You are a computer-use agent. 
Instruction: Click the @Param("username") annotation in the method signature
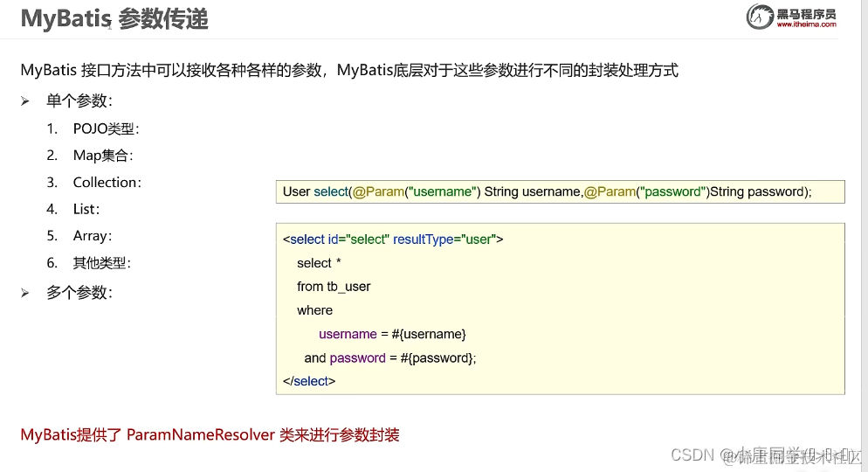[417, 191]
